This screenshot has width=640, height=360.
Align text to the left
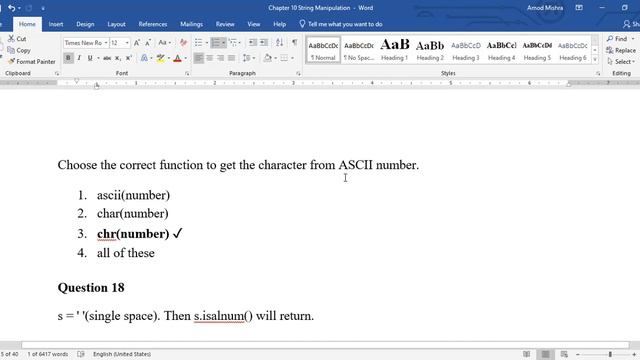pos(198,58)
